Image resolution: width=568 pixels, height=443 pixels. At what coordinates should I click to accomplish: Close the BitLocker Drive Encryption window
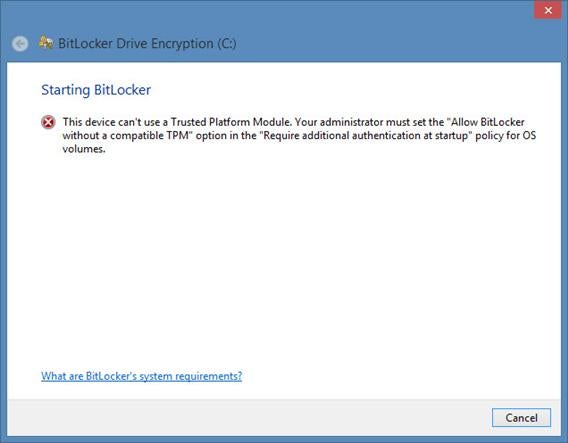(x=548, y=10)
